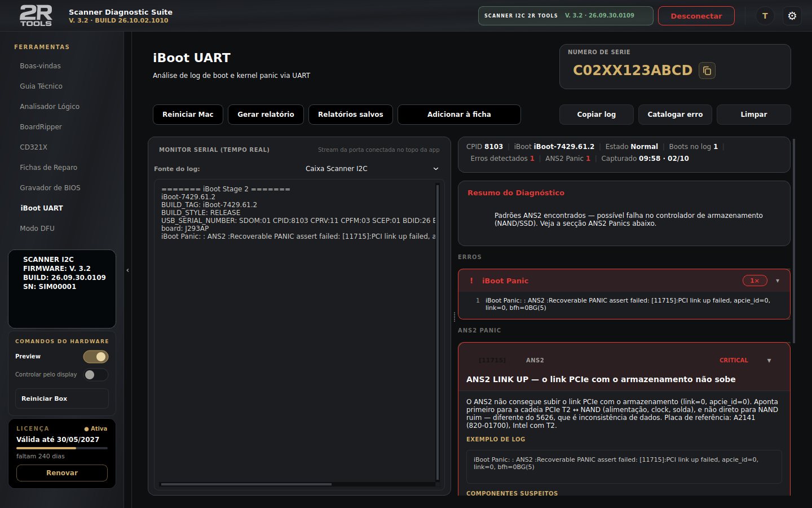Viewport: 812px width, 508px height.
Task: Click the BUILD_TAG: iBoot-7429.61.2 line
Action: [209, 205]
